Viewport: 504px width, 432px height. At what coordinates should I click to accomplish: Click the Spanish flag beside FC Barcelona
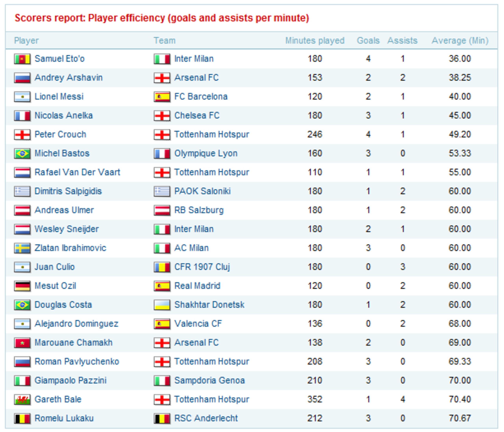coord(162,97)
